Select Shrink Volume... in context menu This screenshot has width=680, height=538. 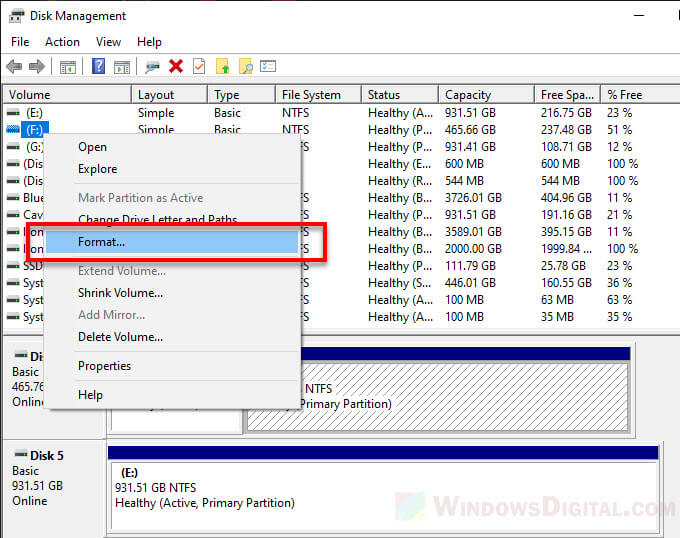(x=120, y=293)
